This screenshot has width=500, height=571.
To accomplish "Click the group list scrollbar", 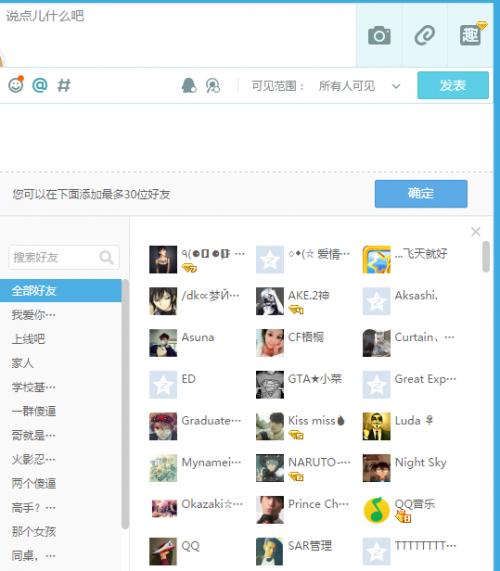I will 125,403.
